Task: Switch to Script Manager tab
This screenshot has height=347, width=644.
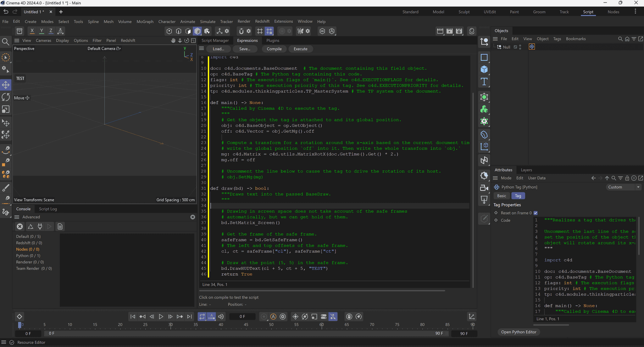Action: point(215,40)
